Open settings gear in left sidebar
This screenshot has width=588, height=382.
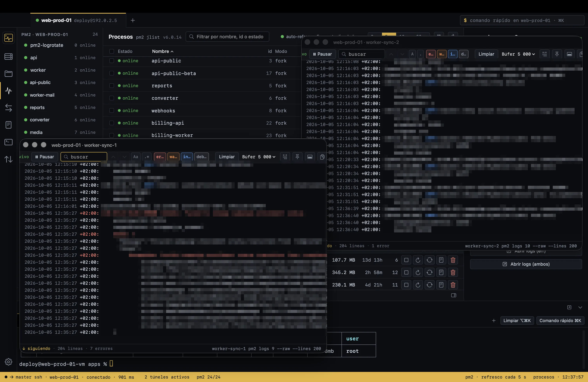(x=8, y=362)
